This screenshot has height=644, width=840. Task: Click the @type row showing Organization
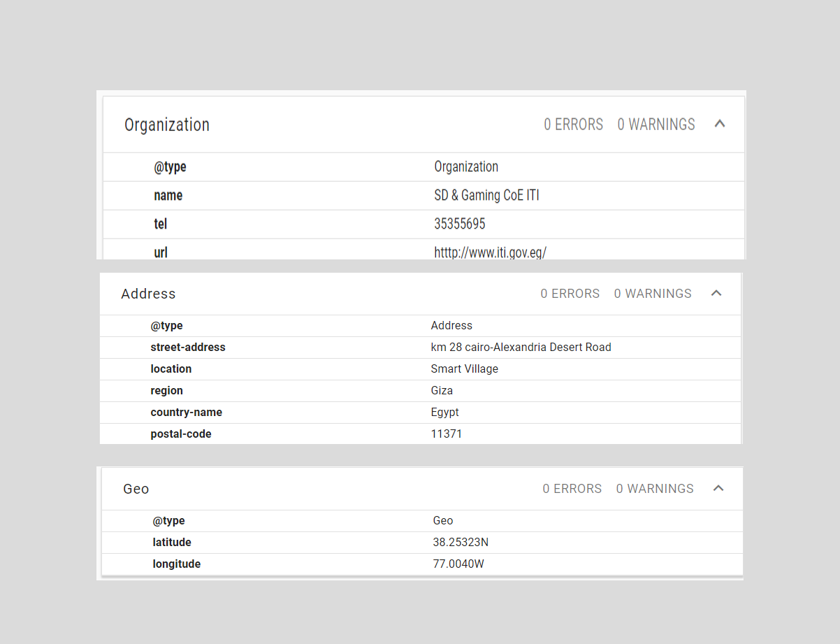[x=466, y=166]
